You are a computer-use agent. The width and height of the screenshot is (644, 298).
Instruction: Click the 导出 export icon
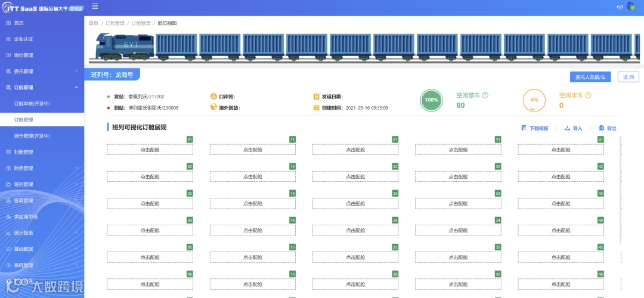pyautogui.click(x=601, y=128)
